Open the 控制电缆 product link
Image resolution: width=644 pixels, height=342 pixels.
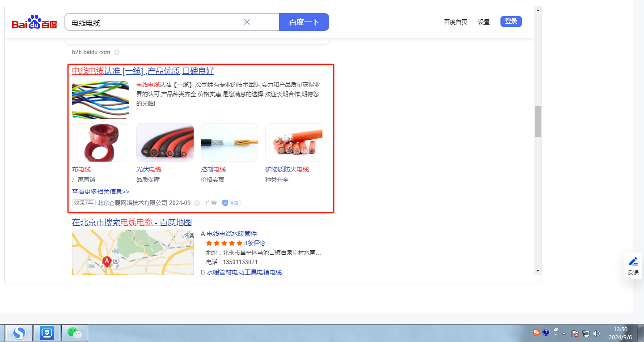pos(213,169)
